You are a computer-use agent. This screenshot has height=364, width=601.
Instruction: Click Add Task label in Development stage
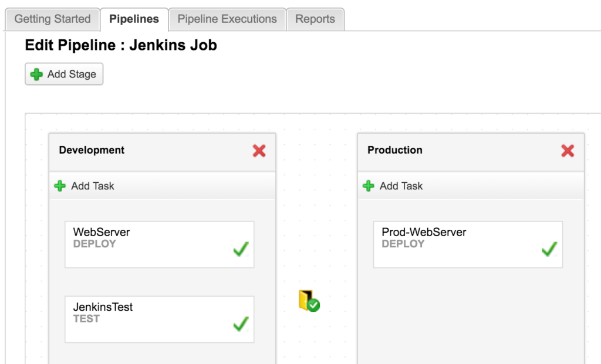click(x=92, y=186)
